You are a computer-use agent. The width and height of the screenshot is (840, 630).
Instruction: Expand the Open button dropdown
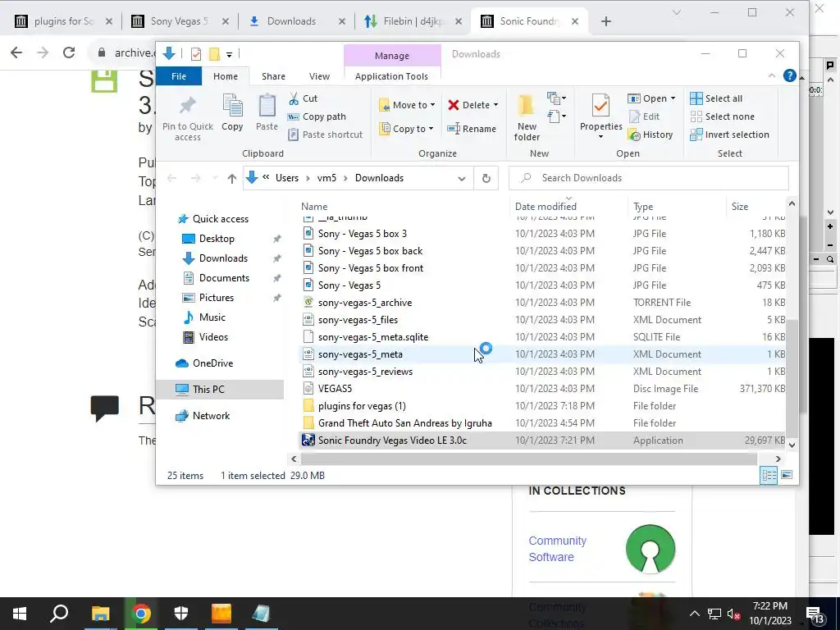673,98
